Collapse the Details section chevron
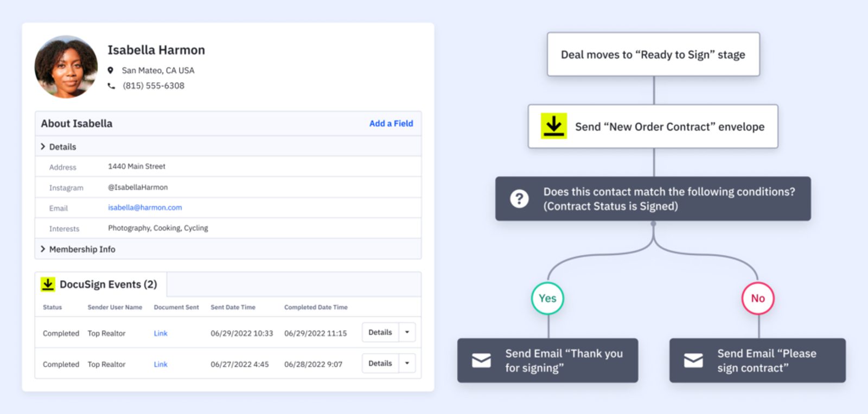 [x=43, y=147]
